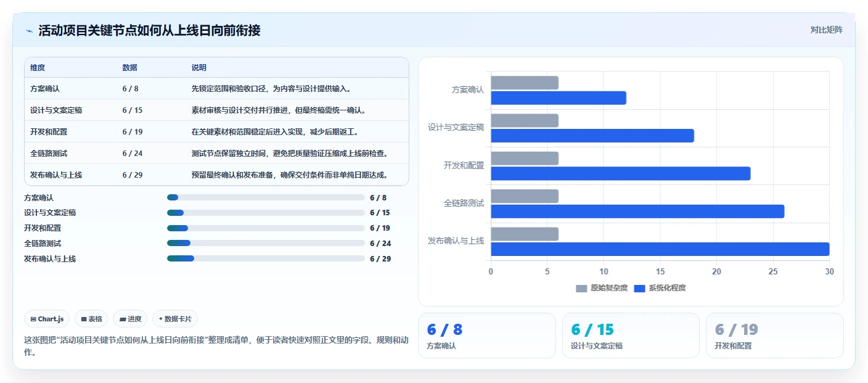
Task: Click the 说明 column header
Action: 199,68
